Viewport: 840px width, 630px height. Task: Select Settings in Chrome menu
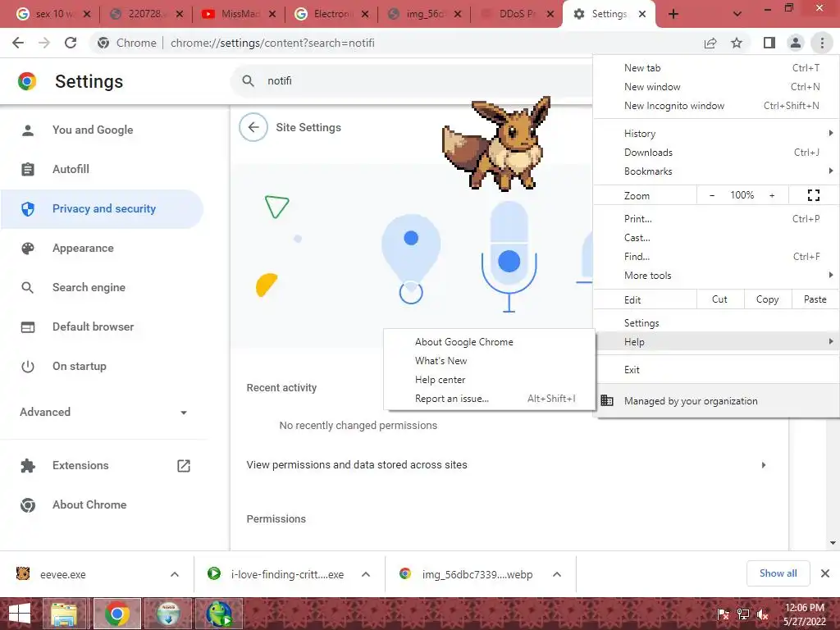click(x=717, y=323)
